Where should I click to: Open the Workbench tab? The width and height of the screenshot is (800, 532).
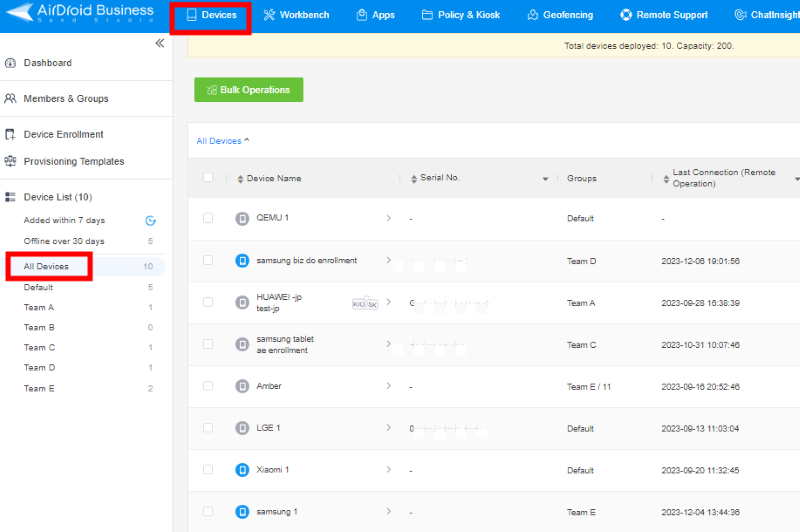(296, 15)
